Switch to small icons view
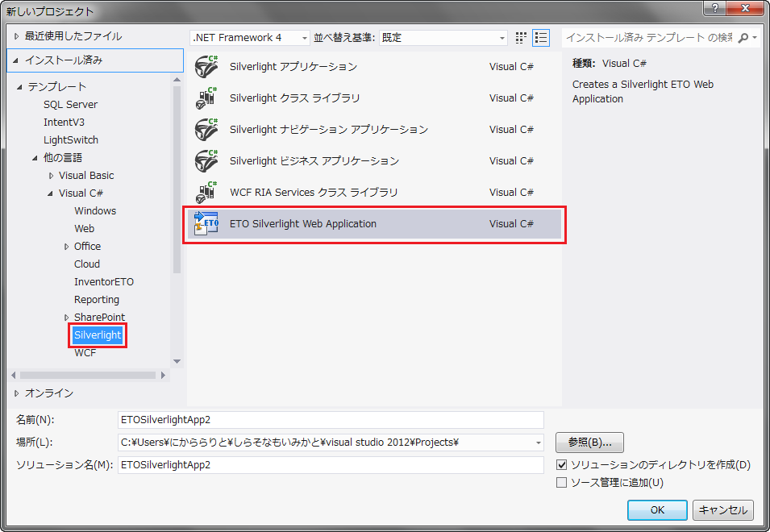770x532 pixels. [x=521, y=38]
